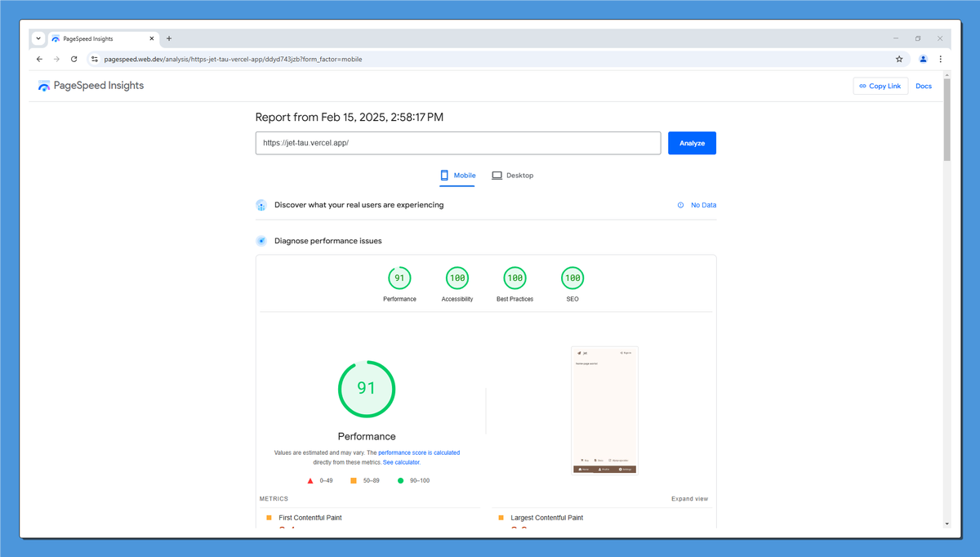Jump to the SEO 100 score gauge
The height and width of the screenshot is (557, 980).
tap(572, 278)
